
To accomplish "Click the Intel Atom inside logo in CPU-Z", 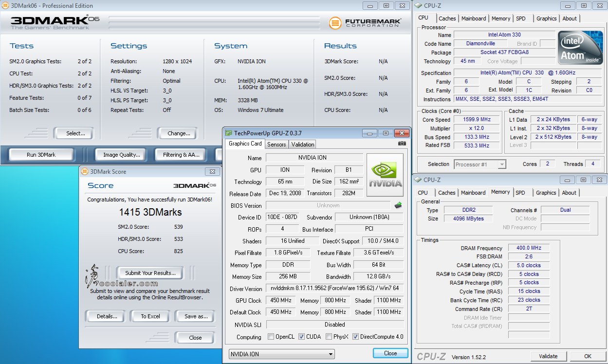I will [x=580, y=48].
